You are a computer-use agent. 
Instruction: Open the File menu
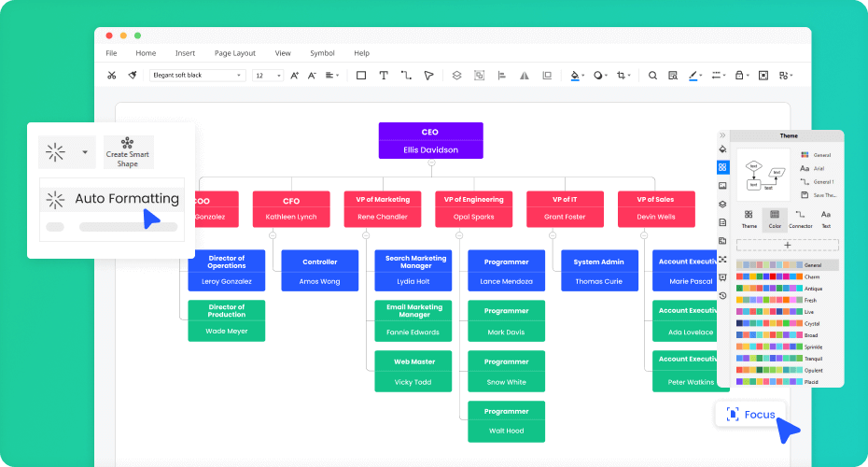[x=111, y=53]
